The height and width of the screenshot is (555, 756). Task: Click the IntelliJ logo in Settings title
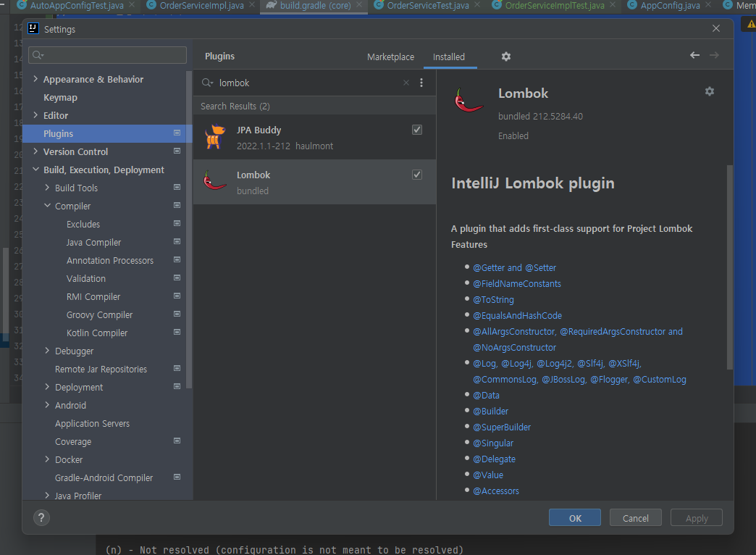click(33, 29)
